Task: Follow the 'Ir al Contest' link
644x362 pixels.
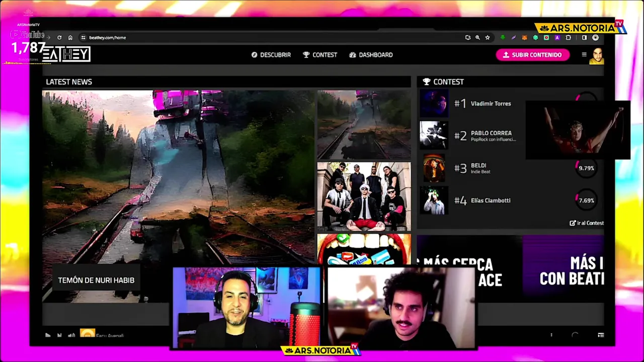Action: (x=587, y=223)
